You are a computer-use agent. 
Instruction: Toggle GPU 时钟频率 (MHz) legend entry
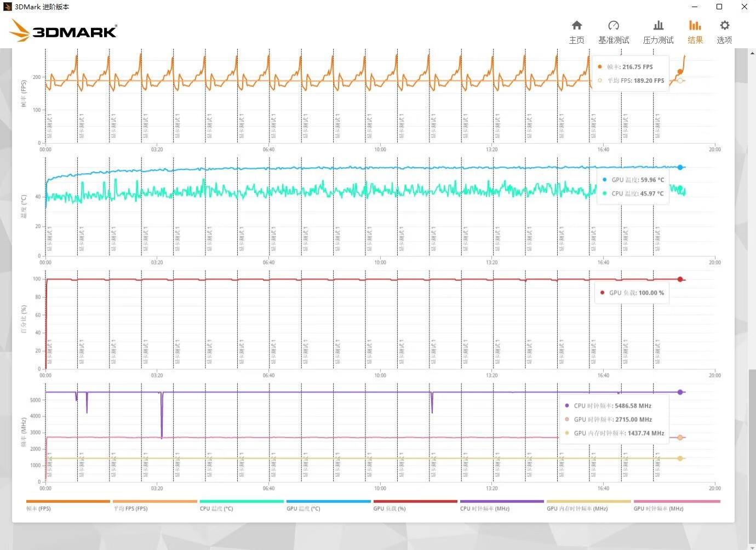tap(676, 505)
